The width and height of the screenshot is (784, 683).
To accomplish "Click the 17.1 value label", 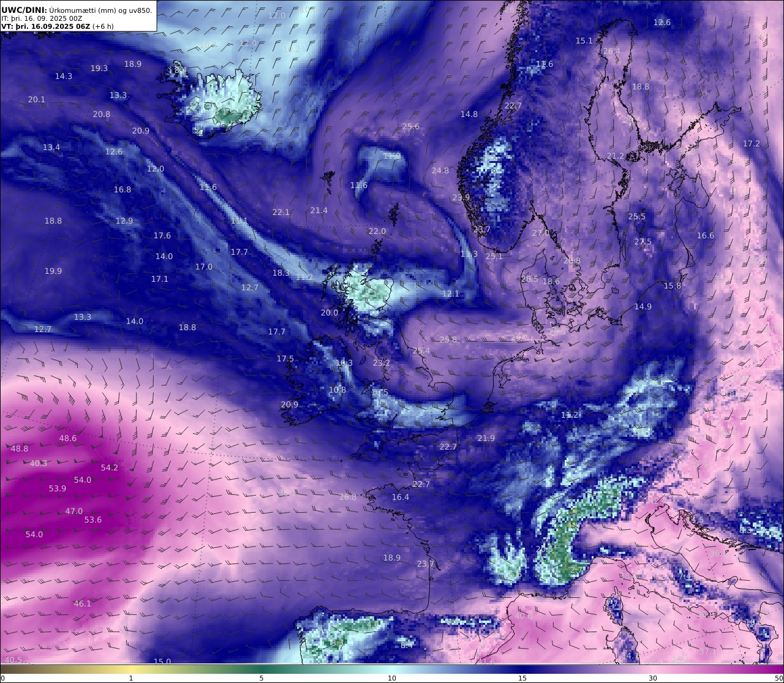I will [x=160, y=279].
